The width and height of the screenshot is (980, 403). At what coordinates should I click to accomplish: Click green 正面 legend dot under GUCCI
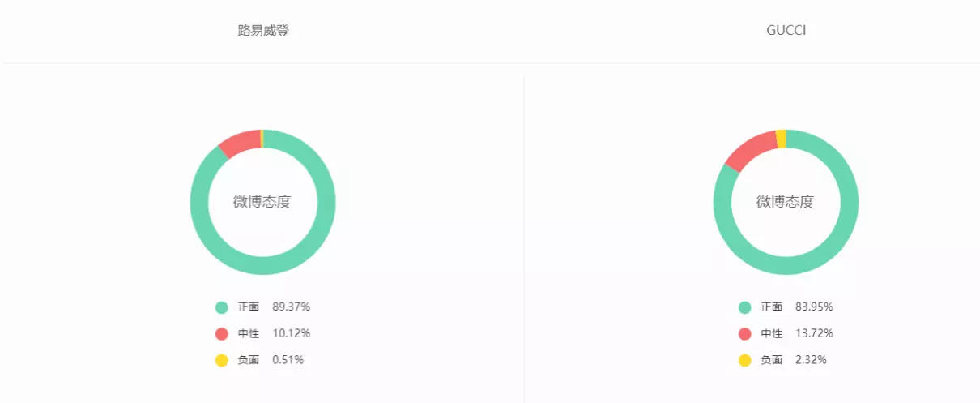pyautogui.click(x=745, y=307)
